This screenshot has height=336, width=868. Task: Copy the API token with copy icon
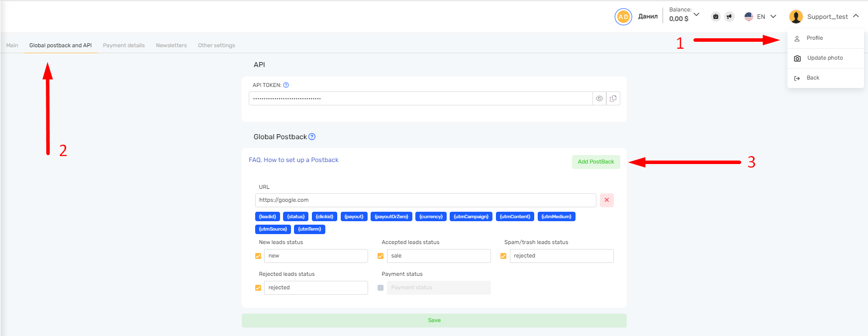613,98
